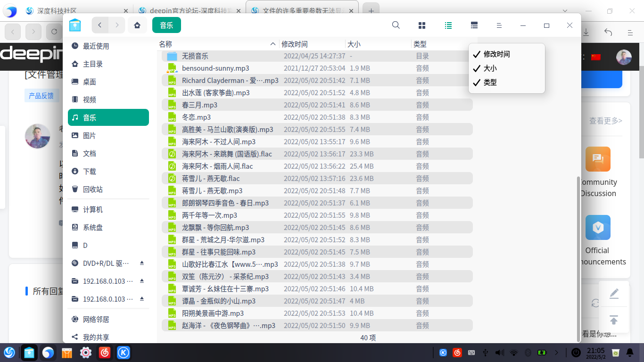
Task: Switch to icon view mode
Action: (421, 25)
